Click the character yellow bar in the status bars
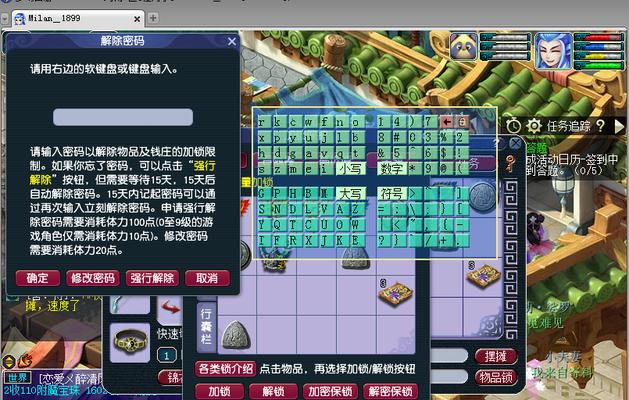Viewport: 629px width, 400px height. click(x=599, y=56)
